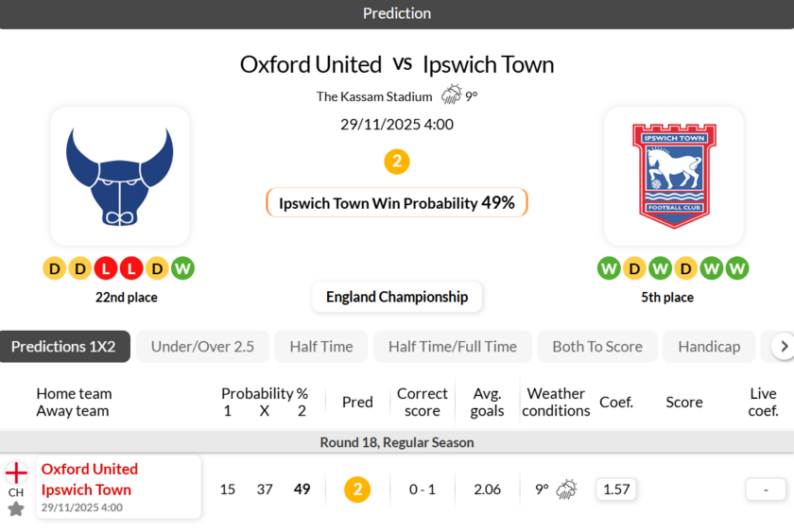Click Oxford United's green W form badge
The height and width of the screenshot is (532, 794).
coord(183,269)
